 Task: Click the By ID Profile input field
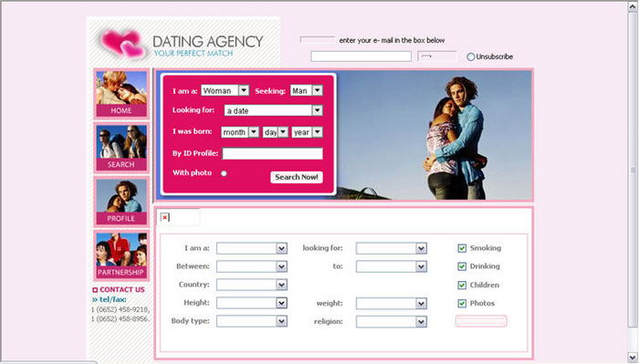[x=273, y=153]
